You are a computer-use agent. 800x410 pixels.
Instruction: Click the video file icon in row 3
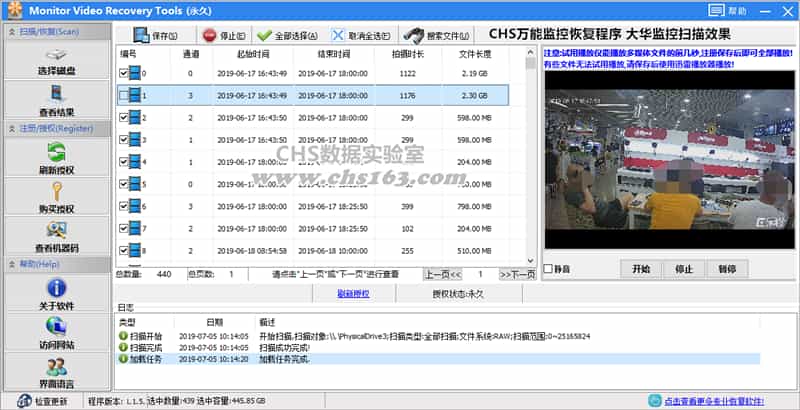(135, 140)
